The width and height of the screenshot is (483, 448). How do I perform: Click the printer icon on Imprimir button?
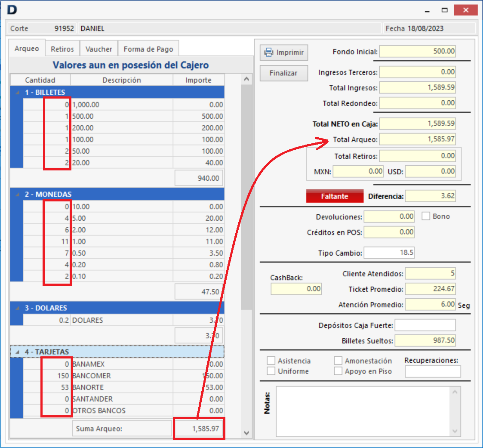click(x=269, y=53)
